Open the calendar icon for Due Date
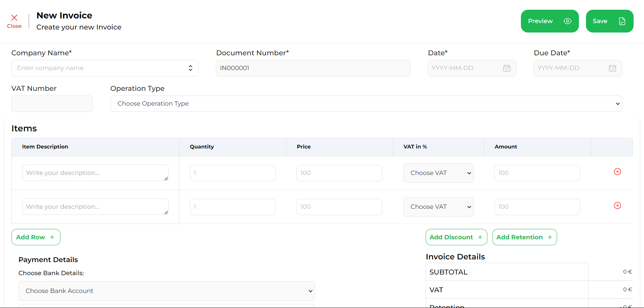This screenshot has height=308, width=644. pyautogui.click(x=612, y=68)
